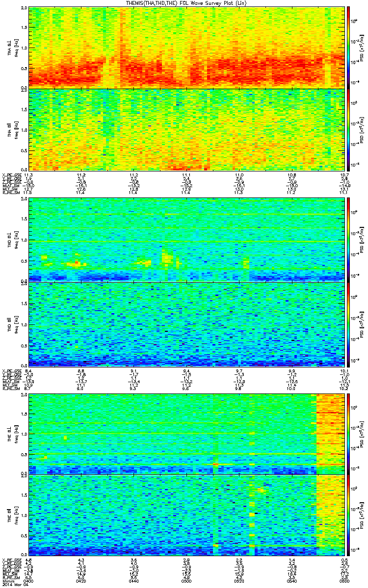Click the THD B⊥ panel color bar
368x588 pixels.
[x=349, y=240]
